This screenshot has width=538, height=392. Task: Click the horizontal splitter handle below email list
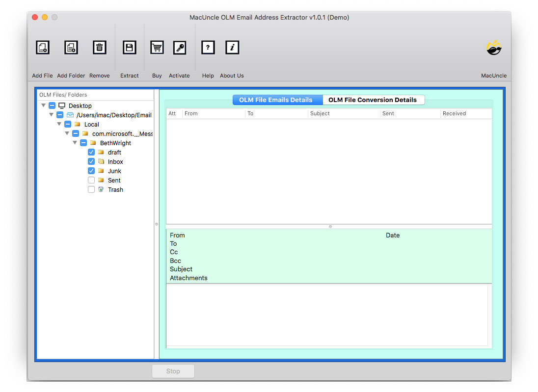(330, 227)
